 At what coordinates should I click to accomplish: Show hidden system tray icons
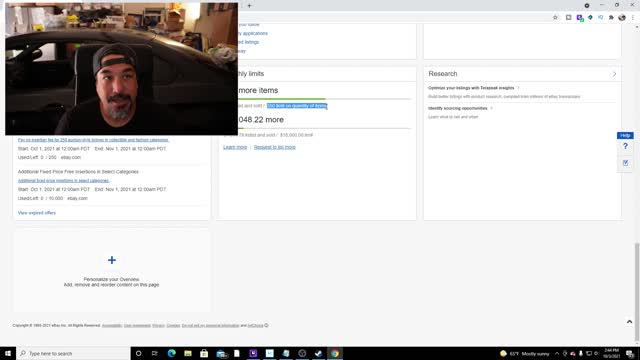tap(557, 353)
